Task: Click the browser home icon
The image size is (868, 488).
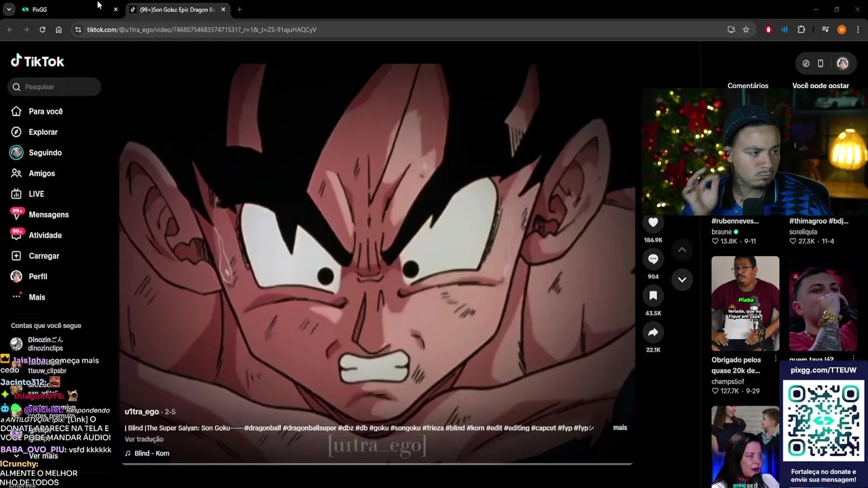Action: [59, 29]
